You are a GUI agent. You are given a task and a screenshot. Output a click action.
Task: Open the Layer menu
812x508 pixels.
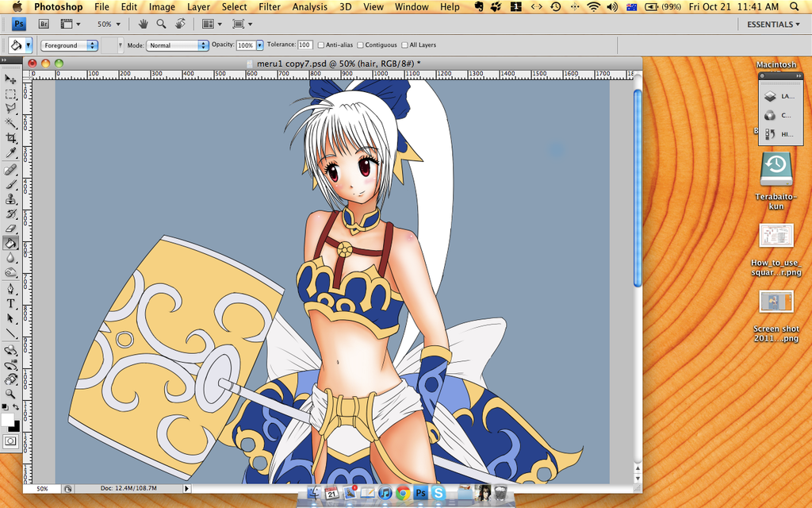click(198, 6)
